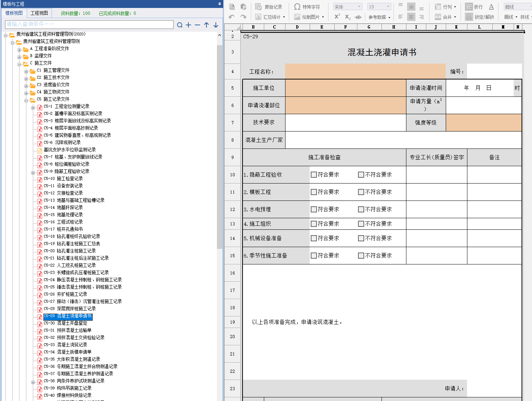This screenshot has width=532, height=401.
Task: Collapse C5 施工记录文件 folder
Action: 26,100
